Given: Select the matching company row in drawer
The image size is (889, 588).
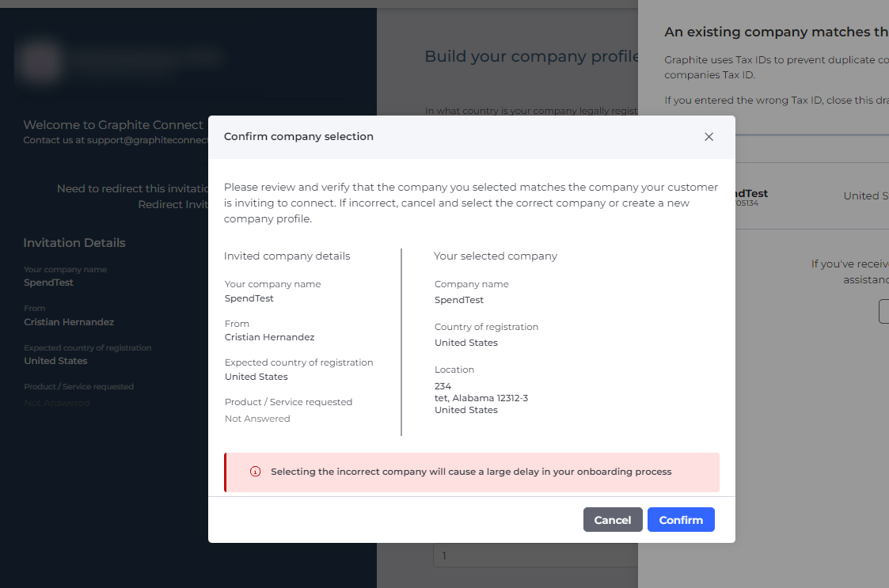Looking at the screenshot, I should [812, 196].
